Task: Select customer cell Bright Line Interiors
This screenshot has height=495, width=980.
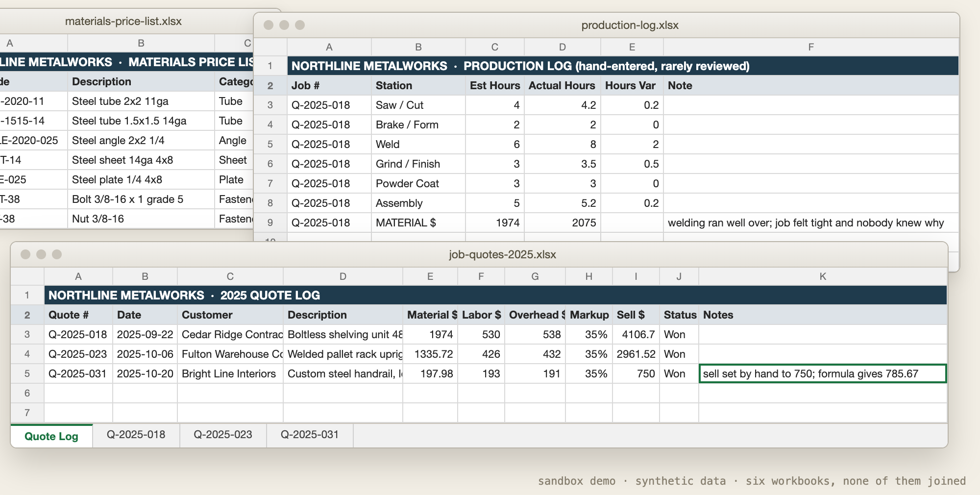Action: click(x=230, y=373)
